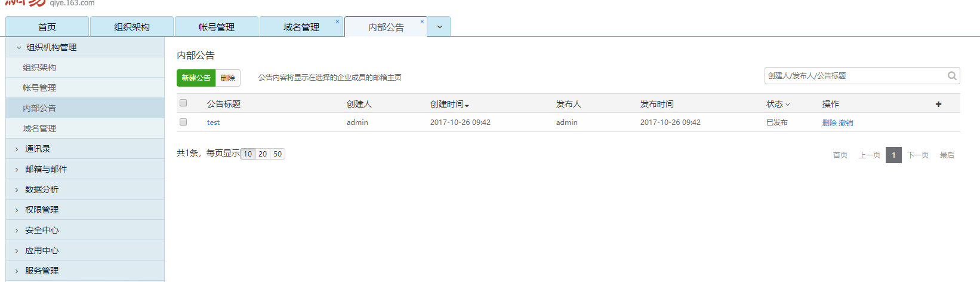This screenshot has height=282, width=980.
Task: Sort by 创建时间 column arrow
Action: click(x=467, y=105)
